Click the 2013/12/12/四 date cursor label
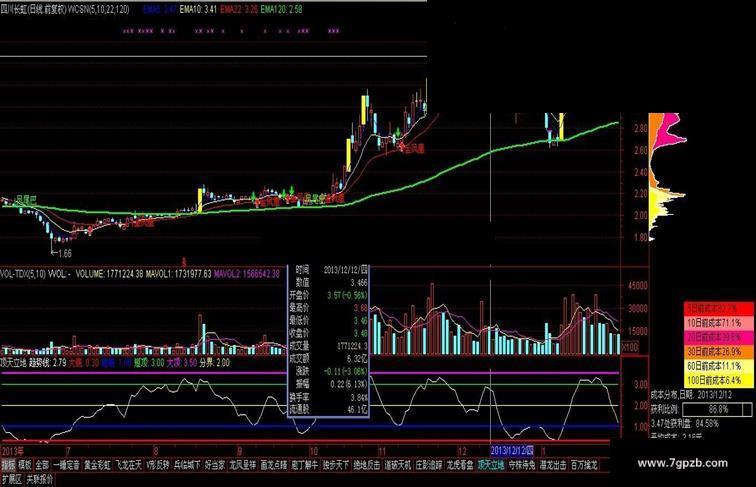The height and width of the screenshot is (487, 756). [512, 451]
